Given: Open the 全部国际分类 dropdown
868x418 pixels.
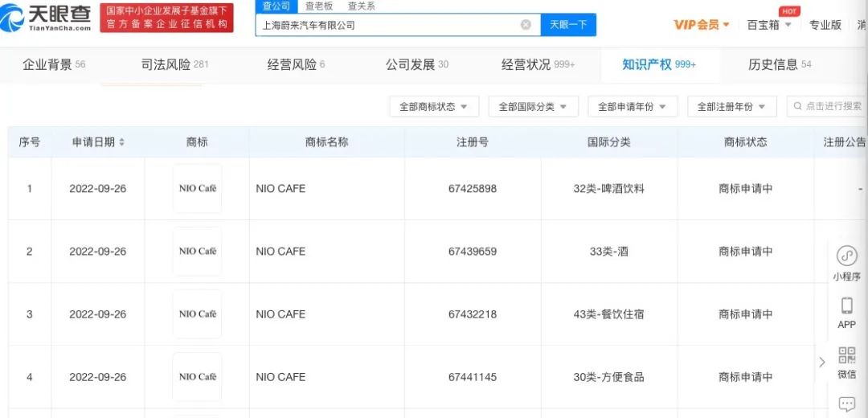Looking at the screenshot, I should pos(533,107).
